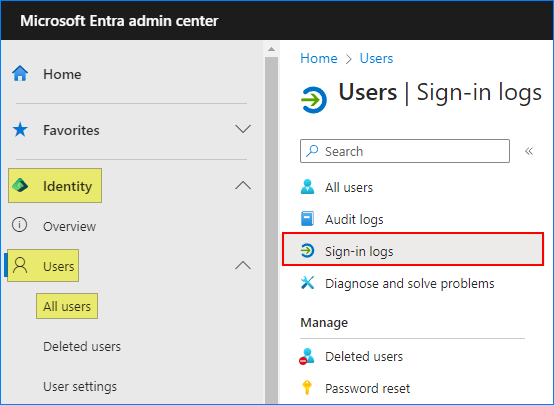The image size is (554, 405).
Task: Open Deleted users in left sidebar
Action: (x=82, y=346)
